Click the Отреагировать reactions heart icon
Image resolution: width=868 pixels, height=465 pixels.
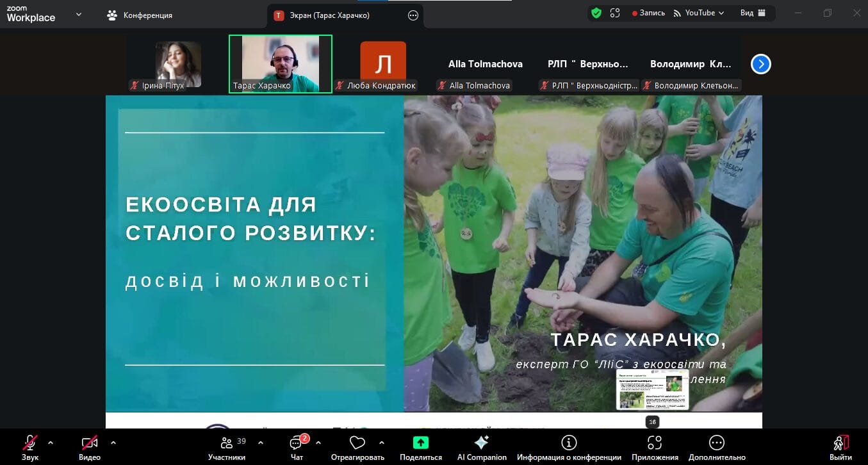point(357,443)
